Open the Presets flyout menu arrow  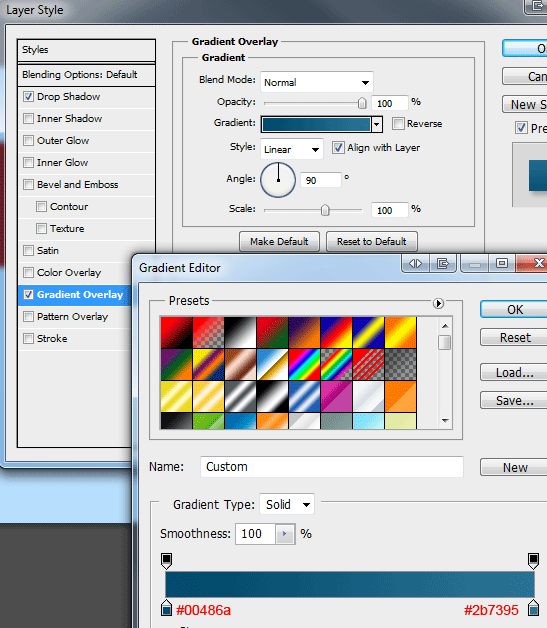pyautogui.click(x=438, y=304)
